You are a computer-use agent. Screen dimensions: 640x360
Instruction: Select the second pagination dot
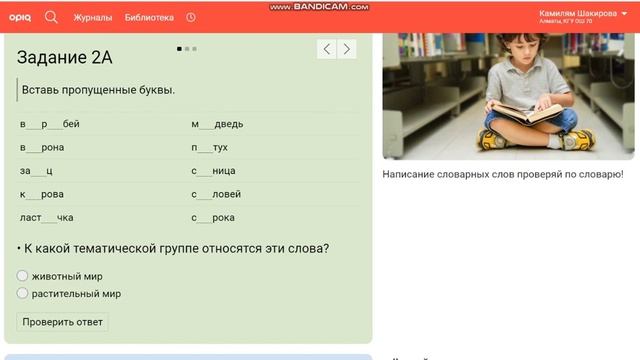tap(187, 49)
